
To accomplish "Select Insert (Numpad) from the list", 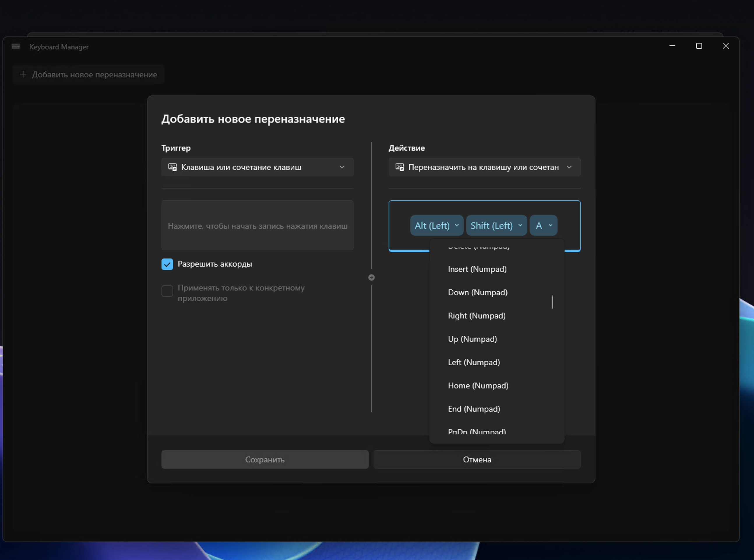I will pos(477,269).
